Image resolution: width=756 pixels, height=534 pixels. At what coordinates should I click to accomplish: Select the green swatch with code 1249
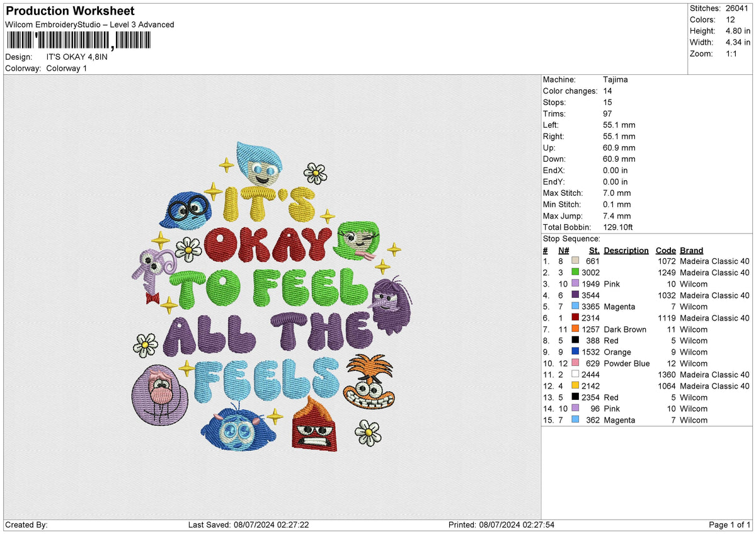coord(575,273)
